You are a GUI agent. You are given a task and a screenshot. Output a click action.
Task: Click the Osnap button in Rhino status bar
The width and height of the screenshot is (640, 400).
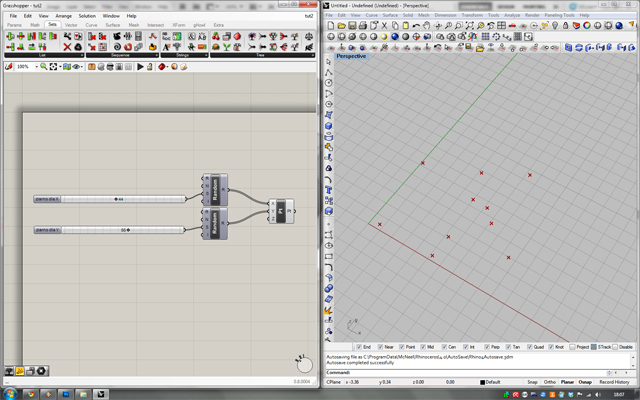click(585, 382)
